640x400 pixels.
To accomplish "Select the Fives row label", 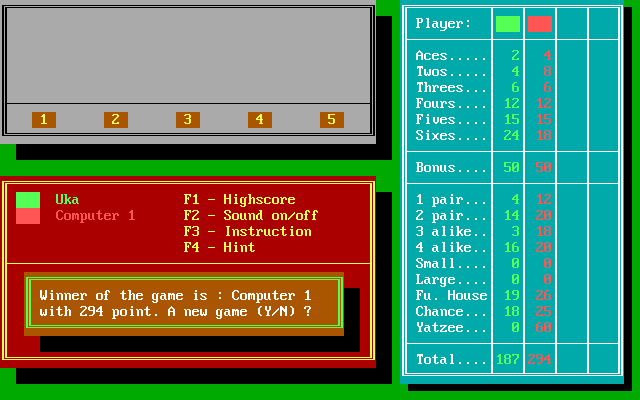I will coord(451,120).
